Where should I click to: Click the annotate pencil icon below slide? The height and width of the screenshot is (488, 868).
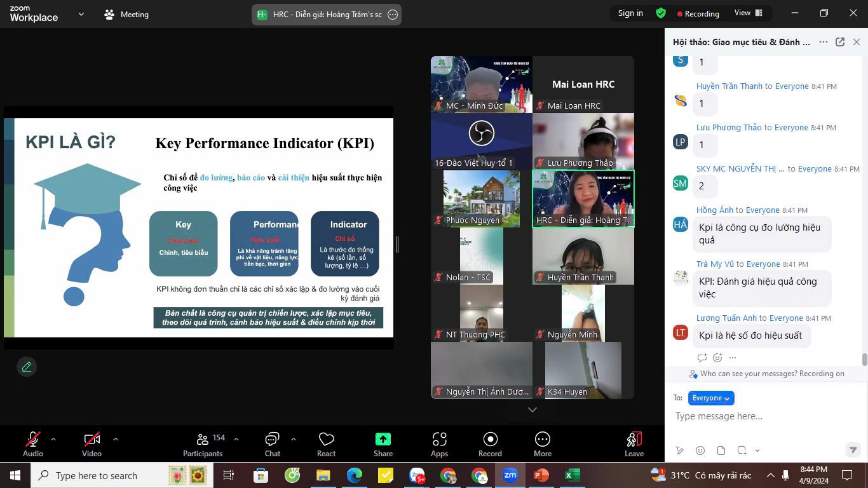[x=27, y=367]
